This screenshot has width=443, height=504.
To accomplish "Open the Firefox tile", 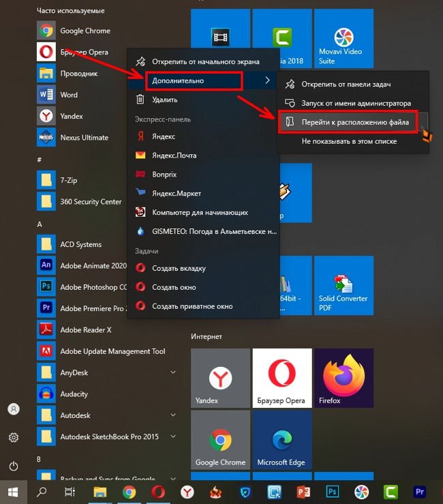I will [343, 378].
